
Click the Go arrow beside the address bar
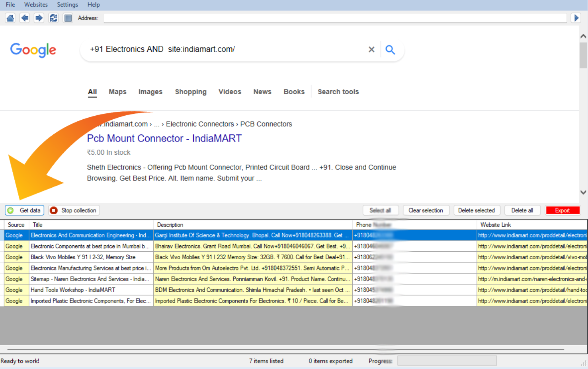[576, 18]
